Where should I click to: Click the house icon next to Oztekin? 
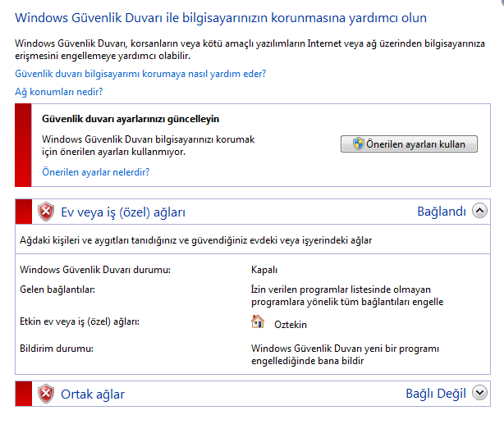[258, 321]
